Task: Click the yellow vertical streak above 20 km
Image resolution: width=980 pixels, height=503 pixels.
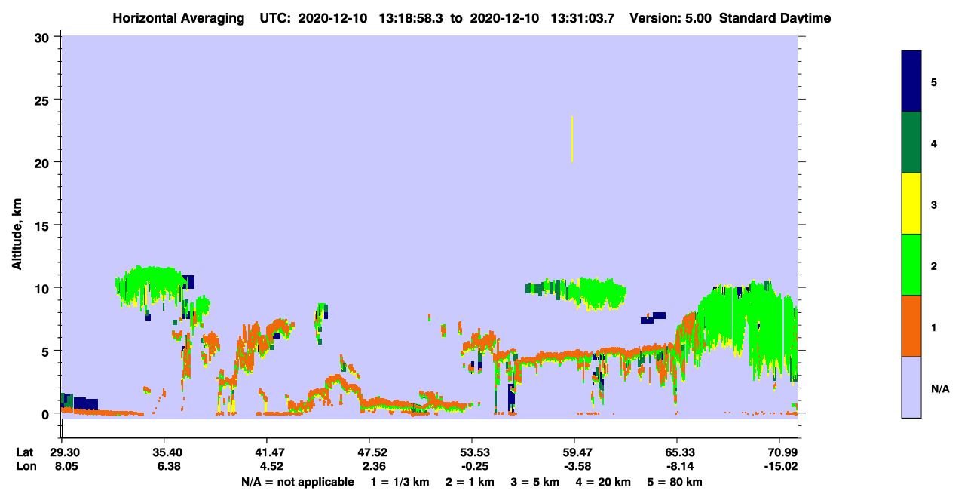Action: (572, 140)
